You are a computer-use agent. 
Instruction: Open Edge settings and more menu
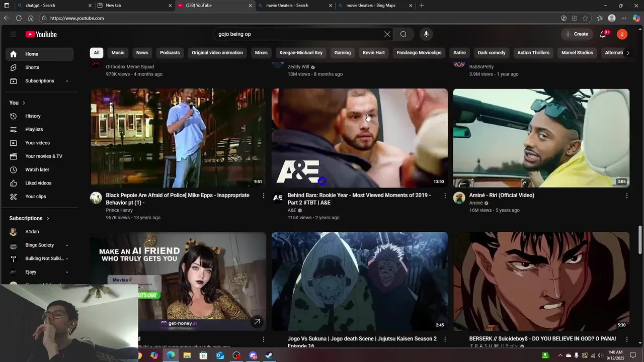click(624, 18)
